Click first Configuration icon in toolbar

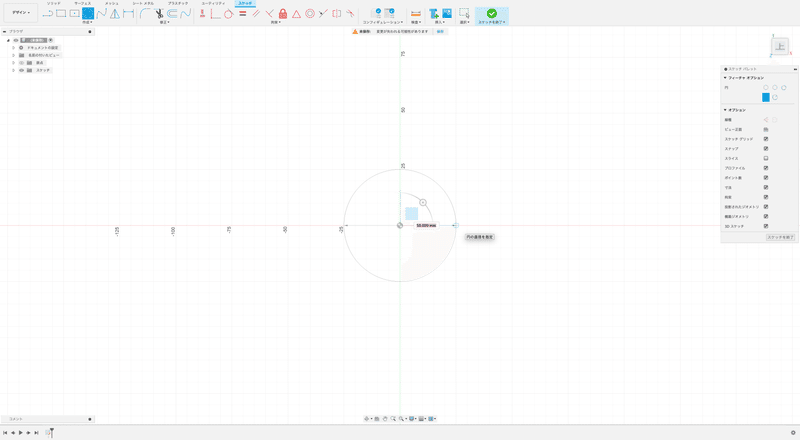(x=376, y=13)
